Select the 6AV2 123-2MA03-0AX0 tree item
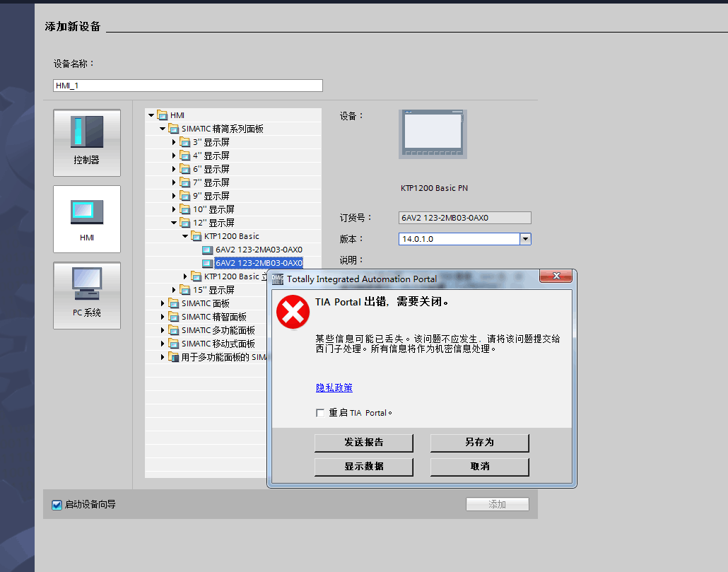Viewport: 728px width, 572px height. pos(259,250)
